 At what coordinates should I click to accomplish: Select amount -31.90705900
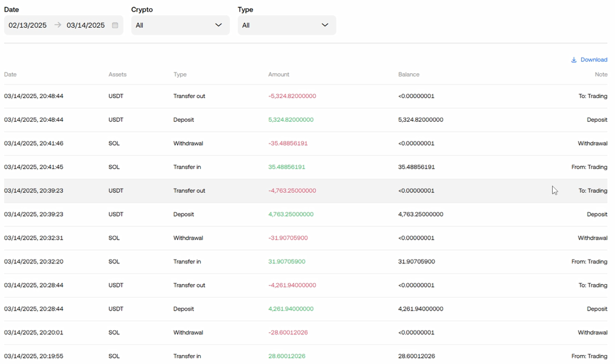288,238
